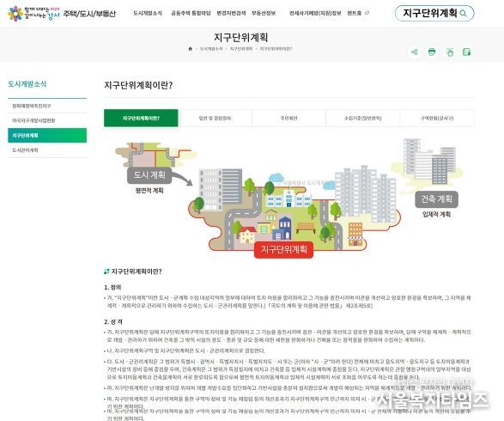The height and width of the screenshot is (421, 504).
Task: Switch to the 구역현황(강서구) tab
Action: pyautogui.click(x=437, y=118)
